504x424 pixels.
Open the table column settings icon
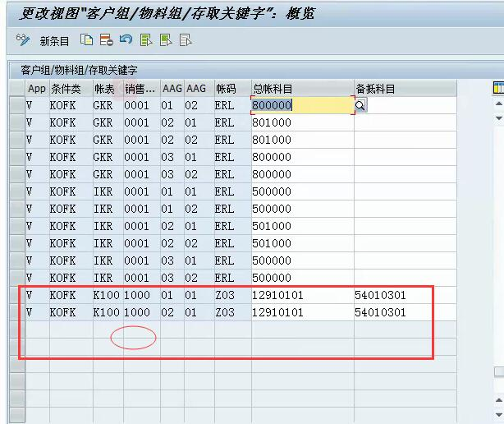click(x=498, y=88)
